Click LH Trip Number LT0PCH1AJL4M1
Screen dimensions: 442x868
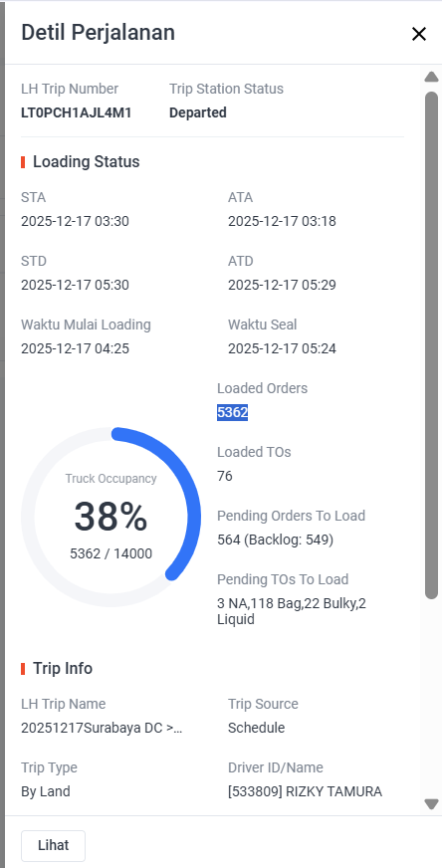coord(77,112)
